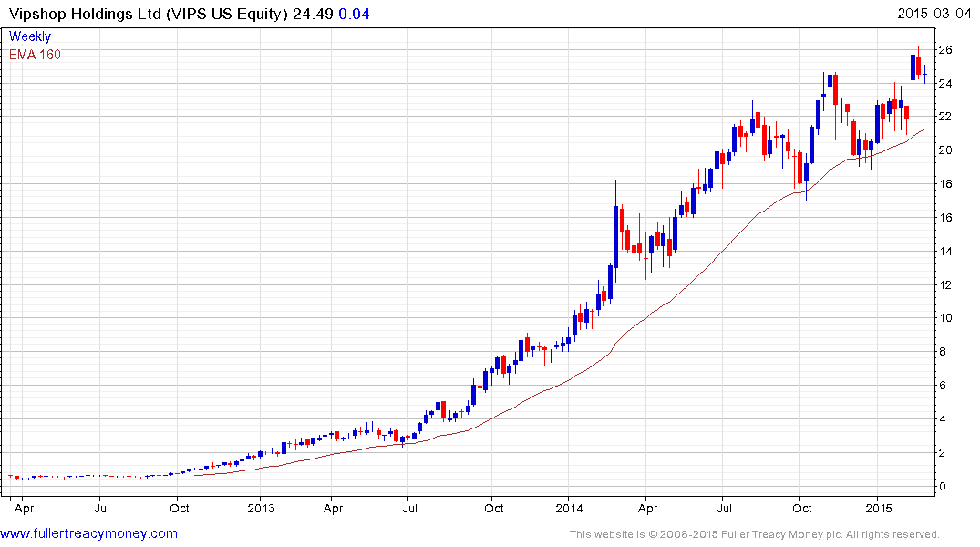Image resolution: width=980 pixels, height=547 pixels.
Task: Click the blue 0.04 change value
Action: pos(354,14)
